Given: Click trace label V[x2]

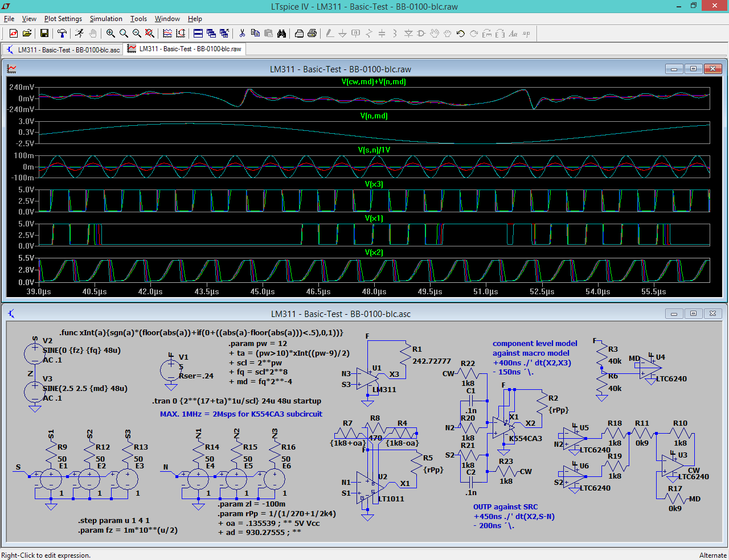Looking at the screenshot, I should click(x=374, y=253).
